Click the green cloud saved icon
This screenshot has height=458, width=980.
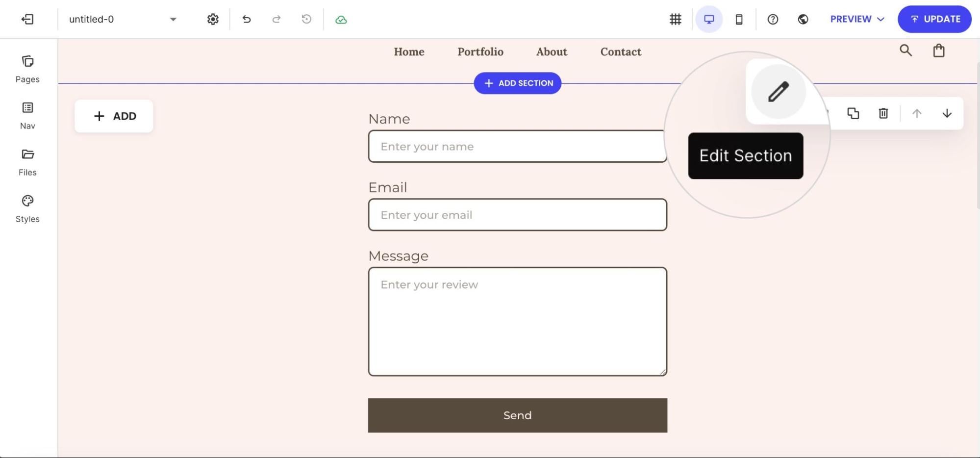point(341,20)
